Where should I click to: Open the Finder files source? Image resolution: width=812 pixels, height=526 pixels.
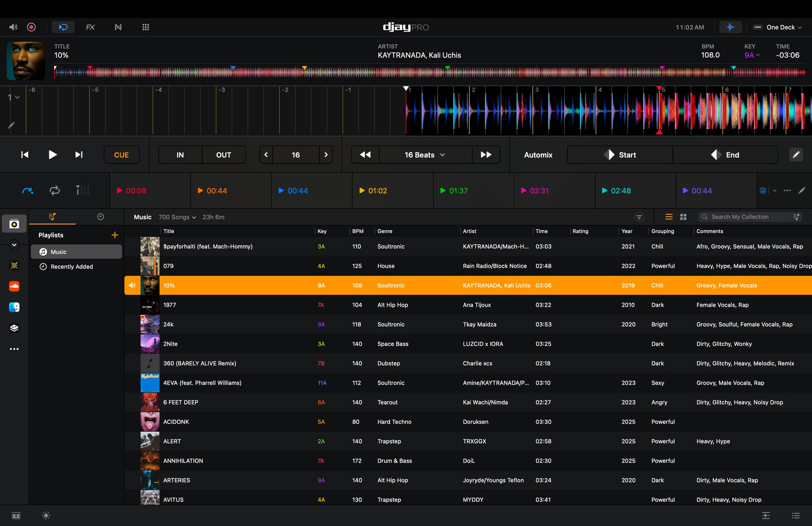(x=14, y=307)
